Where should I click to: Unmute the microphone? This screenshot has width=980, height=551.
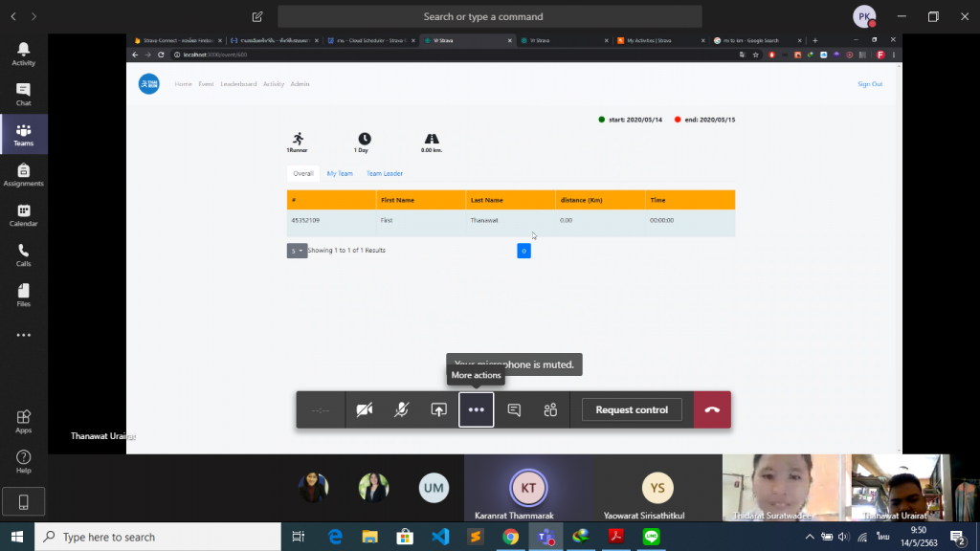(402, 409)
